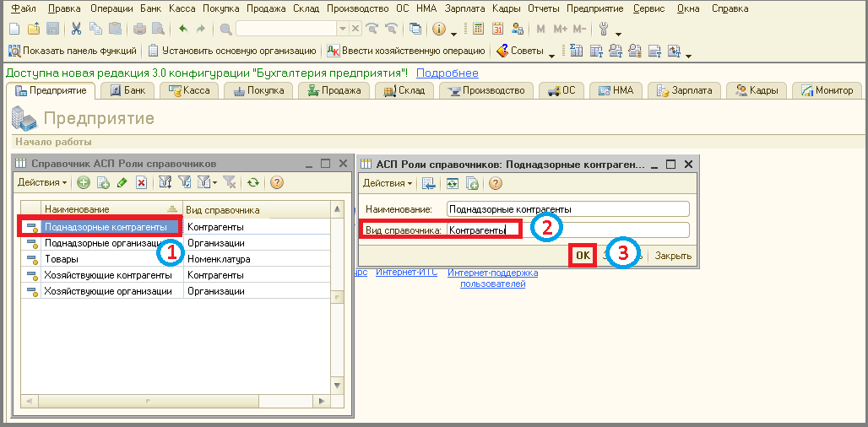Click Add by copying icon in list window
This screenshot has height=427, width=868.
(103, 182)
